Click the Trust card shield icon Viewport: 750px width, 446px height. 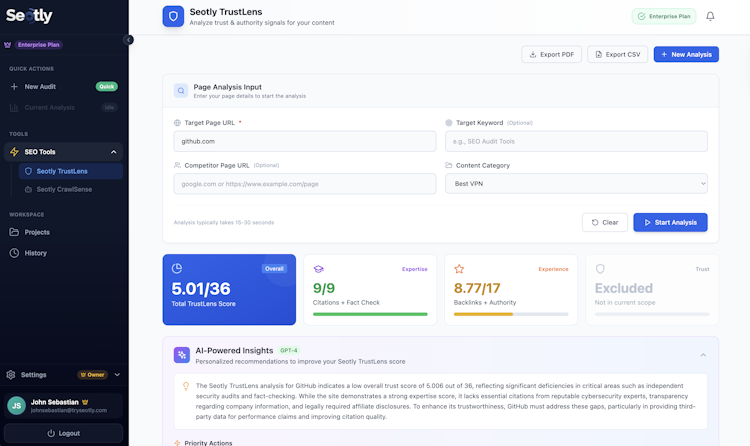click(600, 269)
